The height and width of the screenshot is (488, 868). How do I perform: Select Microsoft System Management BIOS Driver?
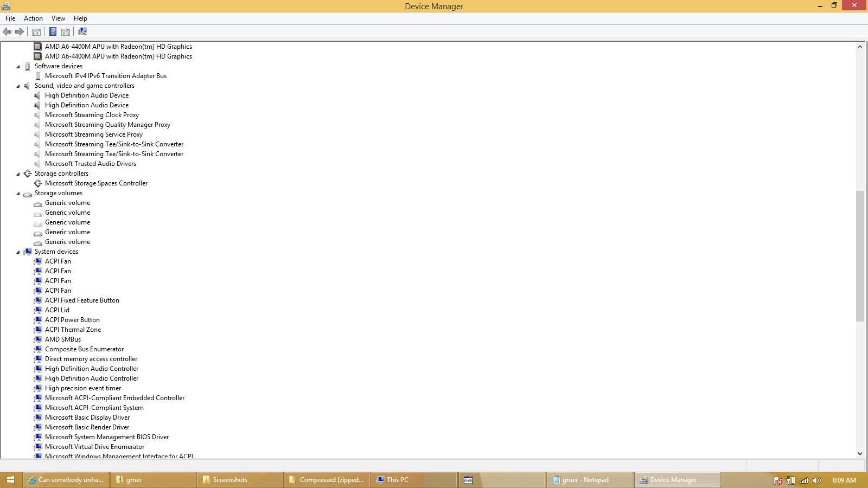pos(107,437)
